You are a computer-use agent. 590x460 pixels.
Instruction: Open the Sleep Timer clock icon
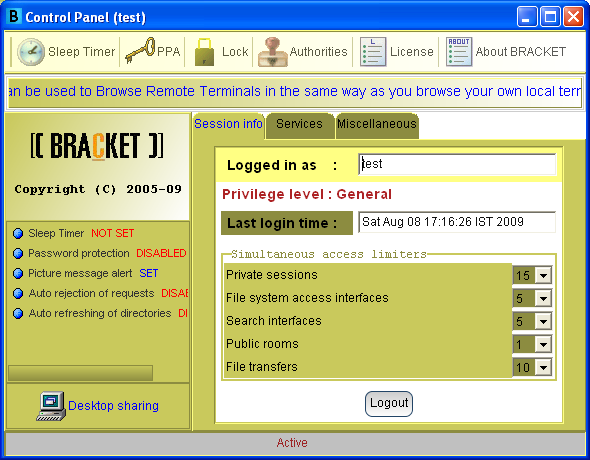[31, 52]
